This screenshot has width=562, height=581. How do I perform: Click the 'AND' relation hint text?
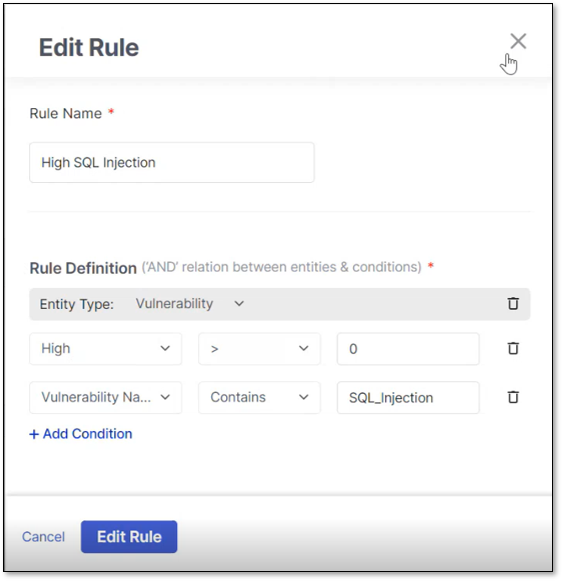[x=282, y=267]
